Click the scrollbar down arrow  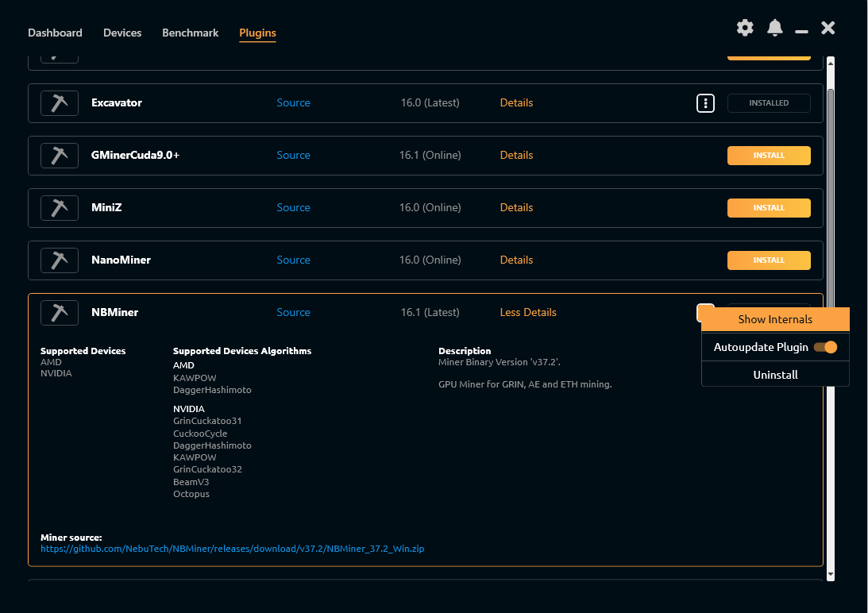[831, 576]
